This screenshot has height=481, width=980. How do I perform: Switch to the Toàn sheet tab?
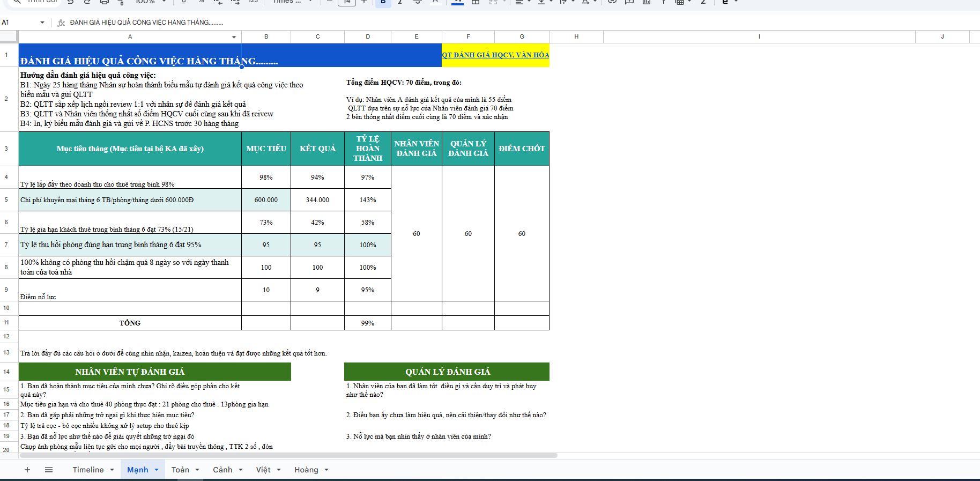(180, 470)
